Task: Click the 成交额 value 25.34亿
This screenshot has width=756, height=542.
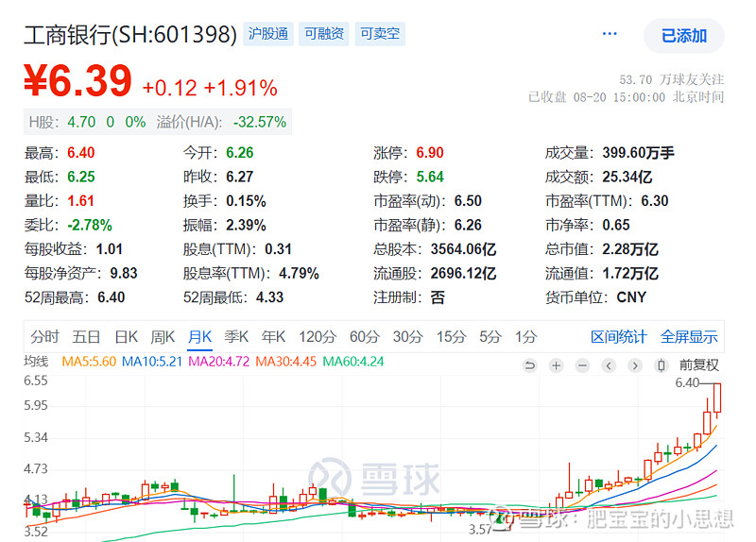Action: pyautogui.click(x=627, y=177)
